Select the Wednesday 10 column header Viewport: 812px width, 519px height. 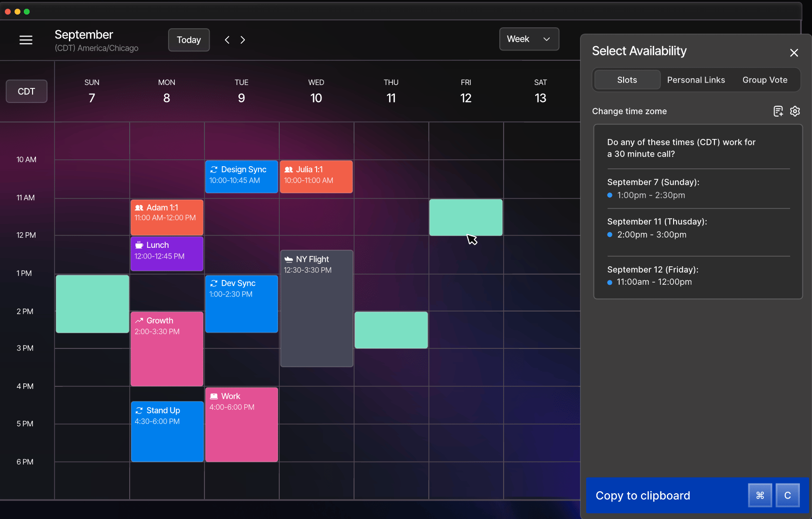tap(316, 91)
